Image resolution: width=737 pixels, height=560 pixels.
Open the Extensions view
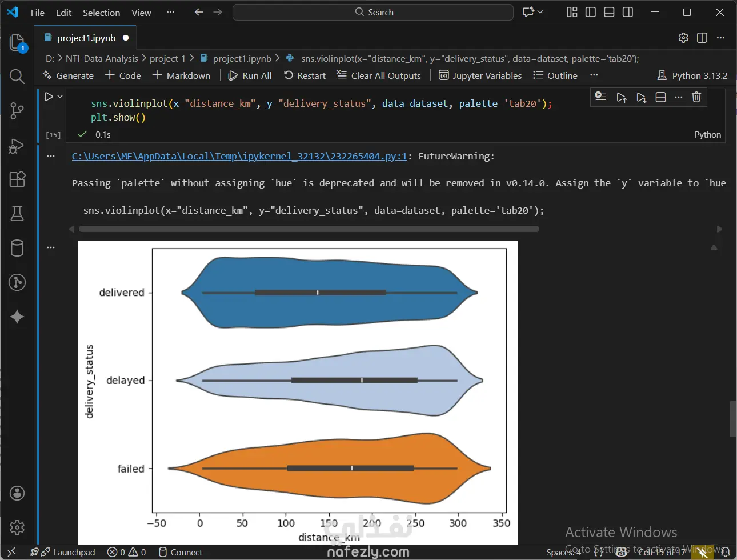tap(17, 179)
